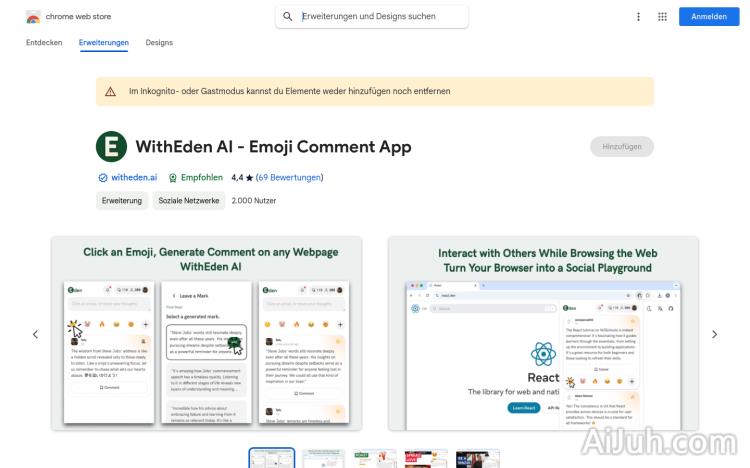Click the Soziale Netzwerke category chip
Screen dimensions: 750x468
pos(189,201)
